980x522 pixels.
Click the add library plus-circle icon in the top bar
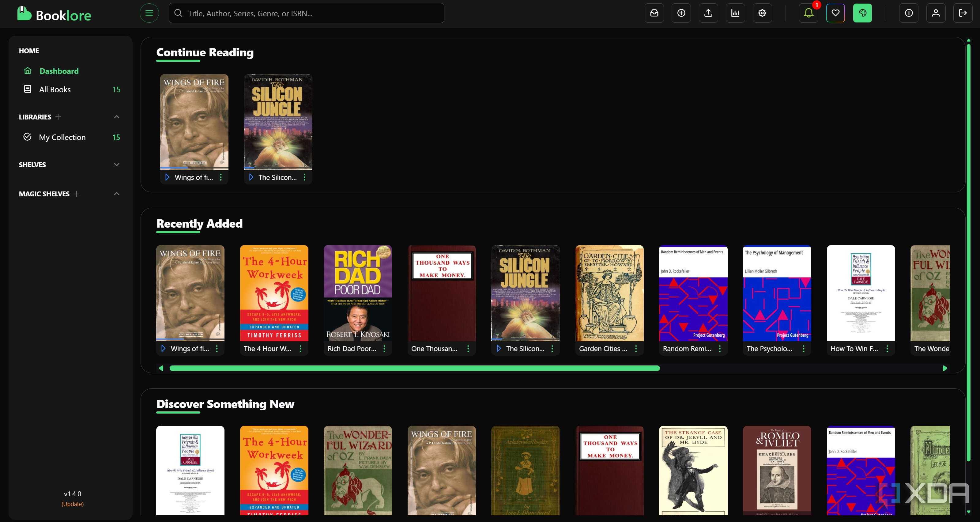pos(681,13)
